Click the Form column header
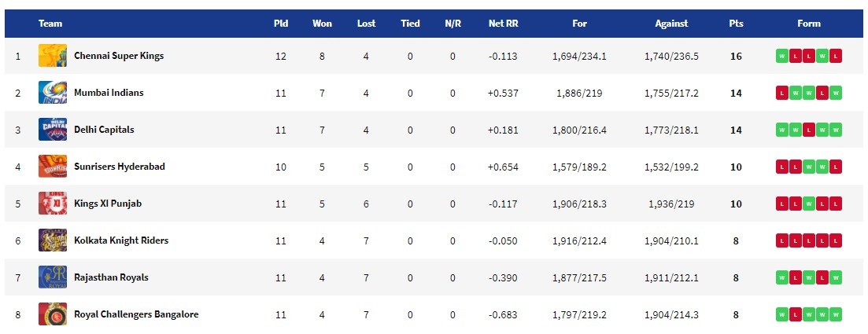 click(x=809, y=24)
